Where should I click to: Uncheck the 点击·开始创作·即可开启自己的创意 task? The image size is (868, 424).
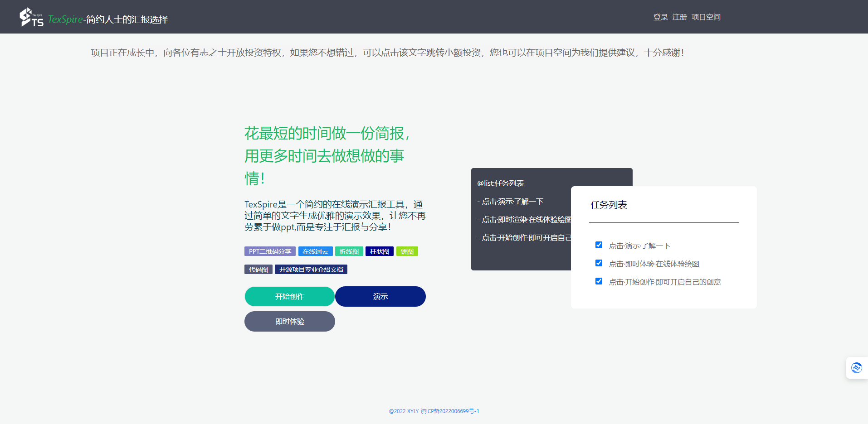pyautogui.click(x=599, y=281)
